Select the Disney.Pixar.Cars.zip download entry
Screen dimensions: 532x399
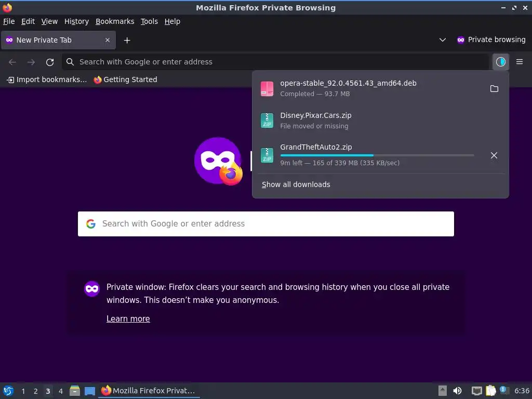click(x=380, y=121)
